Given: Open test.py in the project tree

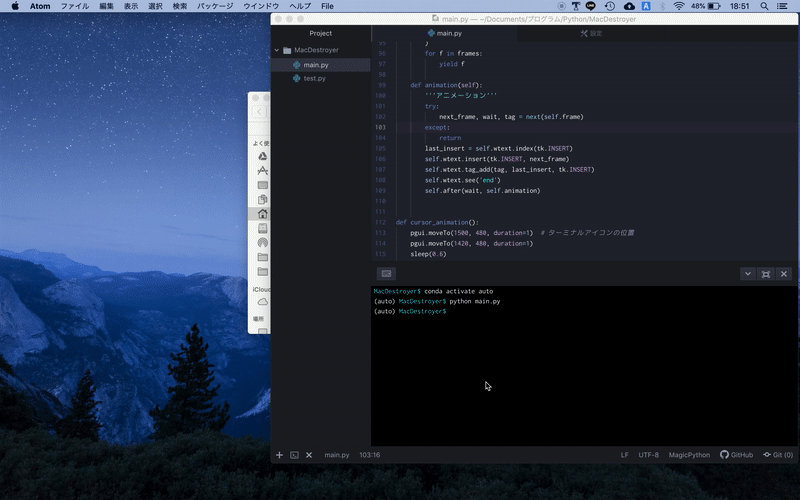Looking at the screenshot, I should click(314, 78).
